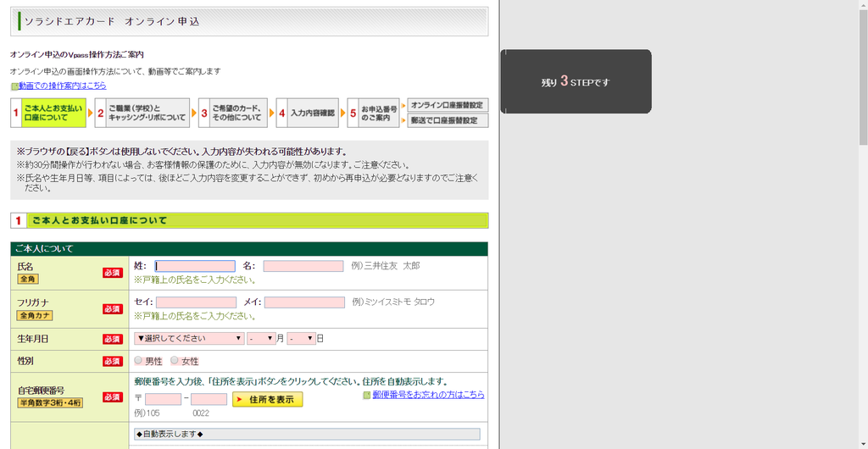Select step 2 ご職業(学校)とキャッシング・リボについて
The width and height of the screenshot is (868, 449).
pos(142,113)
